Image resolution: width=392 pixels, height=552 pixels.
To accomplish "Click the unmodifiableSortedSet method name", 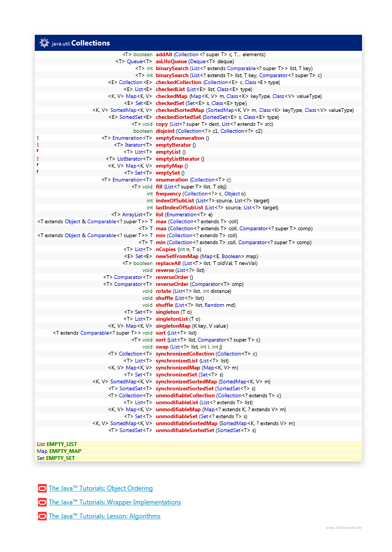I will pos(185,430).
